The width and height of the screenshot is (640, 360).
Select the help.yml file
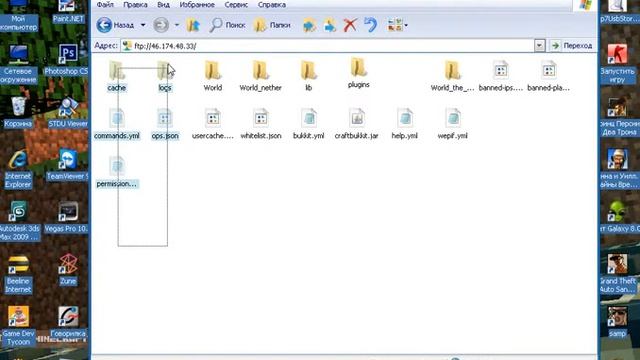click(404, 124)
